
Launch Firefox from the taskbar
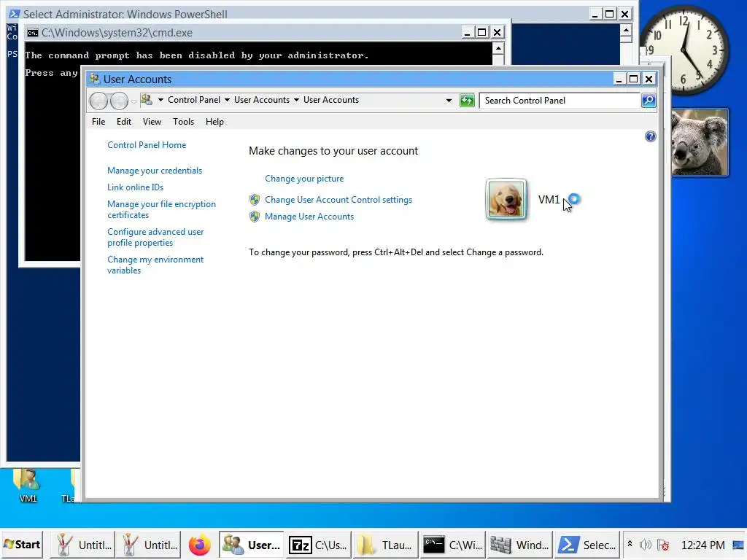[x=200, y=545]
